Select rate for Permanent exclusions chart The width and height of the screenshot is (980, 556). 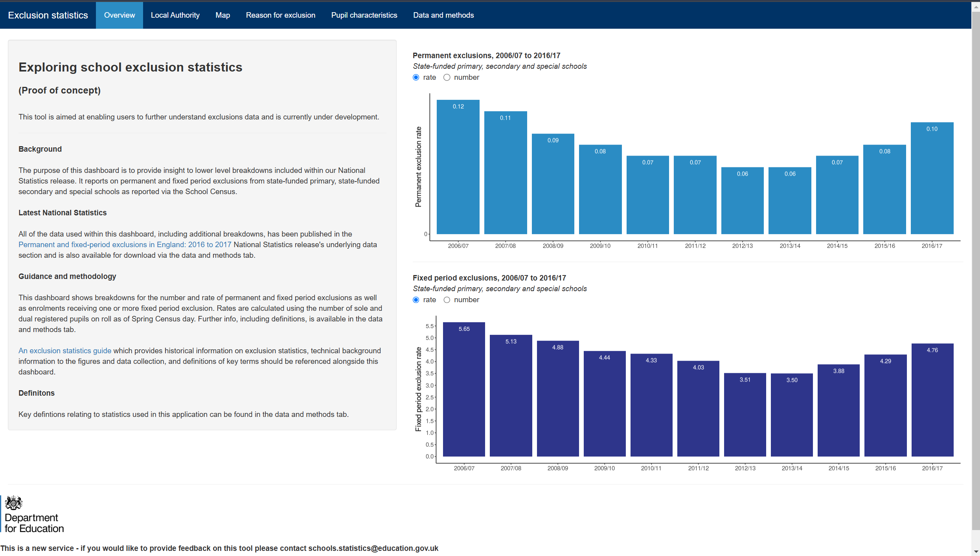[416, 77]
